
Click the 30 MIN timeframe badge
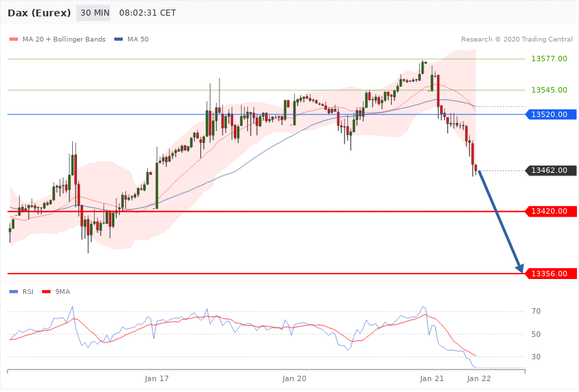point(93,13)
